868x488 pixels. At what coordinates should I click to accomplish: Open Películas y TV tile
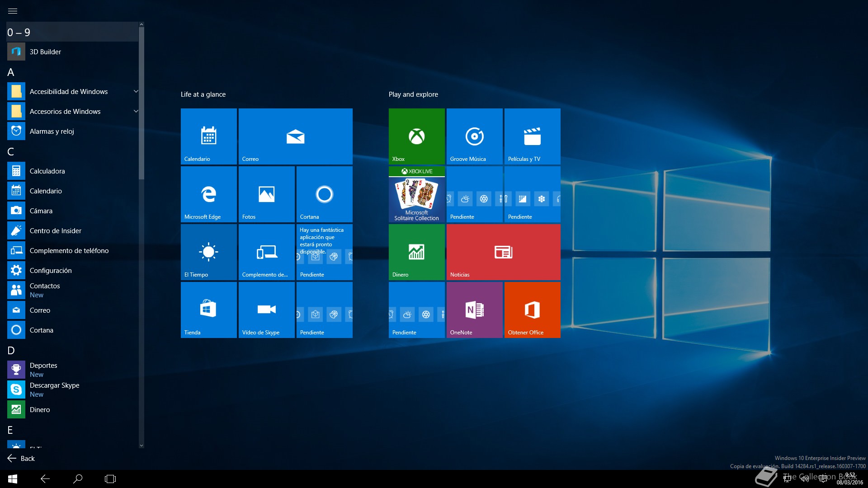[x=533, y=136]
